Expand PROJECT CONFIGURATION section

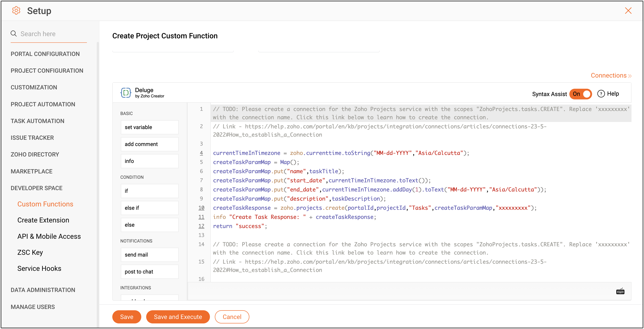click(47, 70)
